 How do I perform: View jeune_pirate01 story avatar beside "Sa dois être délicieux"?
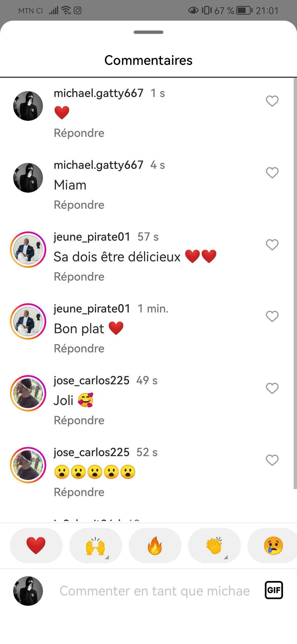tap(28, 250)
